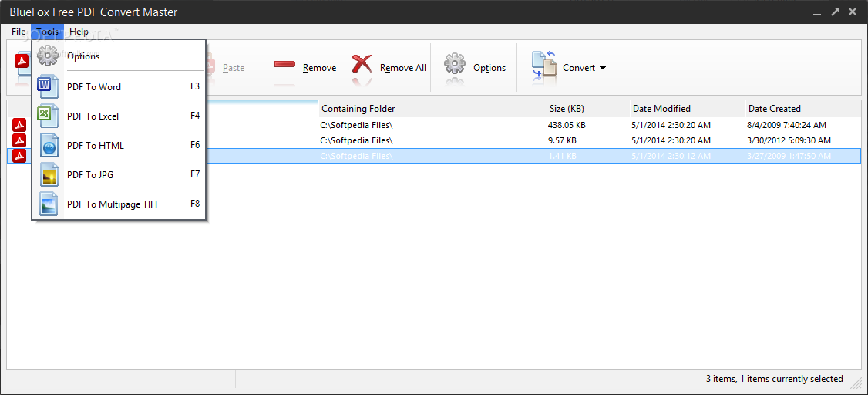Click the gear icon in Tools menu
The image size is (868, 395).
(47, 56)
